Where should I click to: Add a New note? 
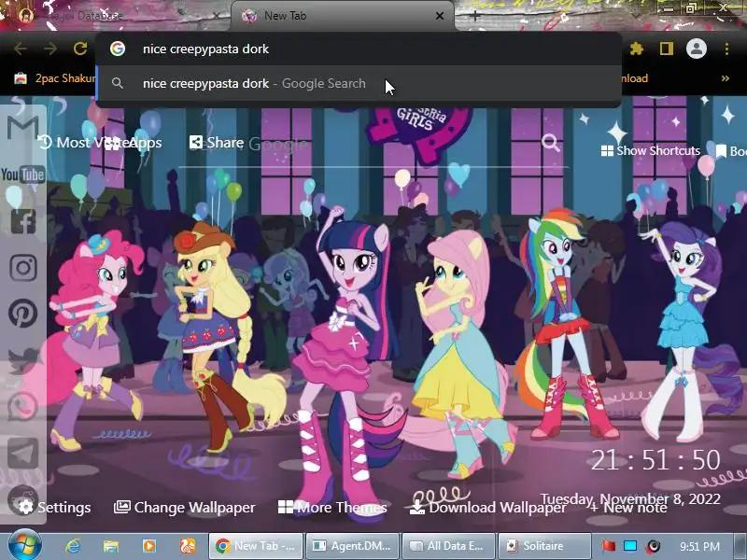point(627,508)
